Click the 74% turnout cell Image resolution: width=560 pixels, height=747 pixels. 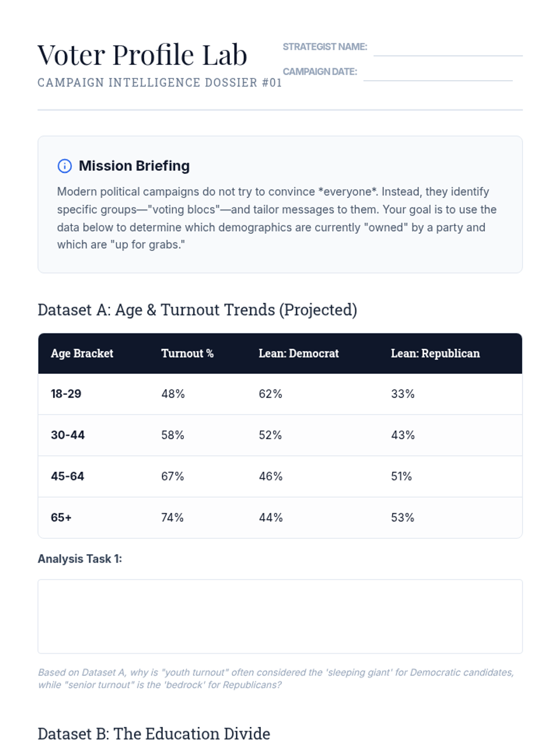click(172, 518)
